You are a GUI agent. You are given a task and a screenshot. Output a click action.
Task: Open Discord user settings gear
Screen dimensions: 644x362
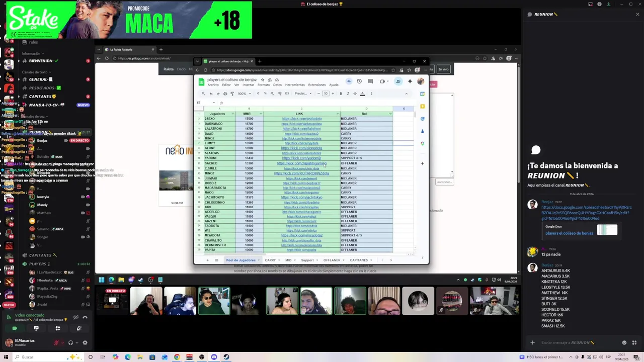click(85, 343)
